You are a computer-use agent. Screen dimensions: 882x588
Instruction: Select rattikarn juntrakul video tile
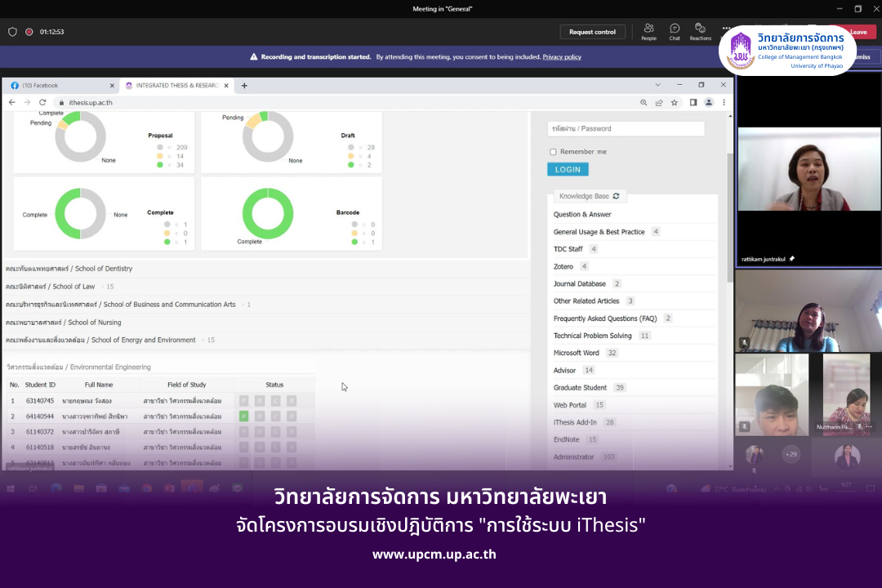(x=808, y=169)
